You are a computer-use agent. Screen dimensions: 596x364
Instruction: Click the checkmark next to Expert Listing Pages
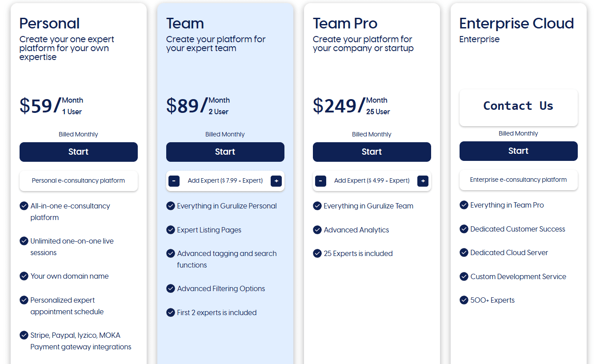tap(171, 230)
